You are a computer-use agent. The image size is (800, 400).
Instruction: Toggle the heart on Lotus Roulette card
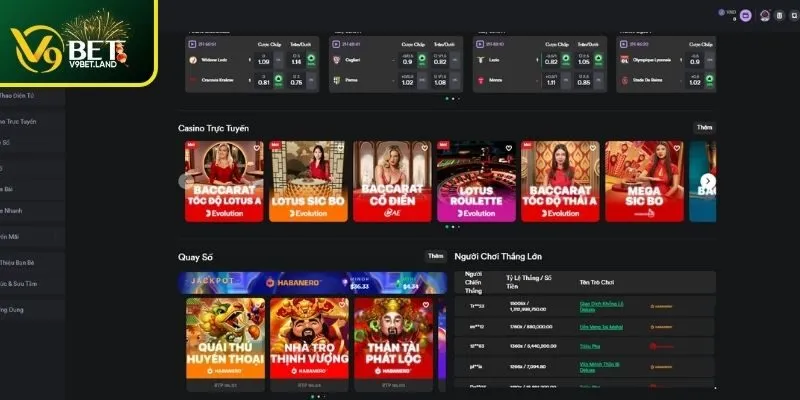(x=508, y=148)
